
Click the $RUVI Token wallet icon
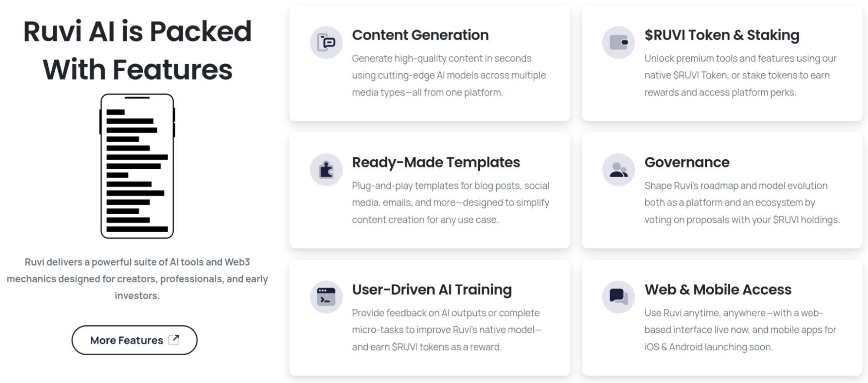coord(618,43)
